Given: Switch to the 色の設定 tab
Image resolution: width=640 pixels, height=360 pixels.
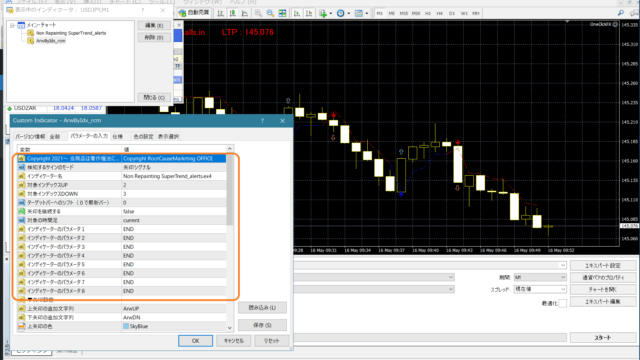Looking at the screenshot, I should pyautogui.click(x=143, y=136).
